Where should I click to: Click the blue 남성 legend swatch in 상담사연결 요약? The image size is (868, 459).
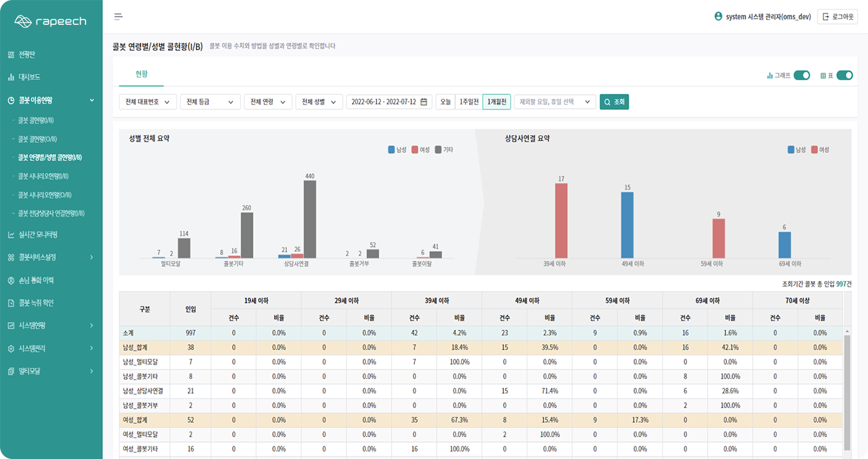(x=791, y=149)
